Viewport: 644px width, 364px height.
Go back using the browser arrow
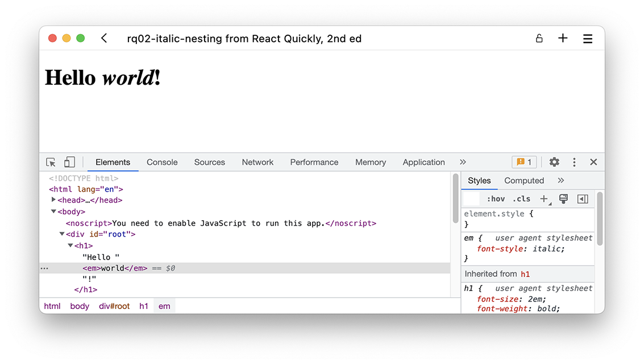tap(104, 38)
